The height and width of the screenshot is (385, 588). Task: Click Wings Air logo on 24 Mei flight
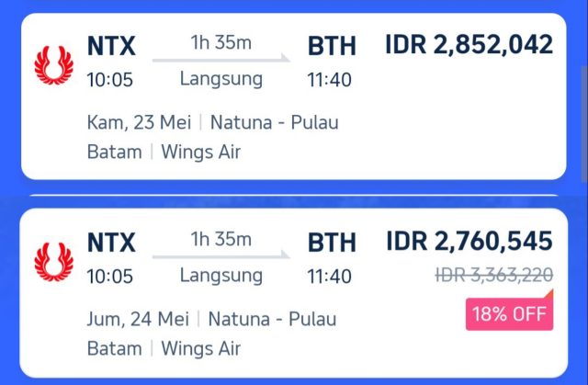54,262
